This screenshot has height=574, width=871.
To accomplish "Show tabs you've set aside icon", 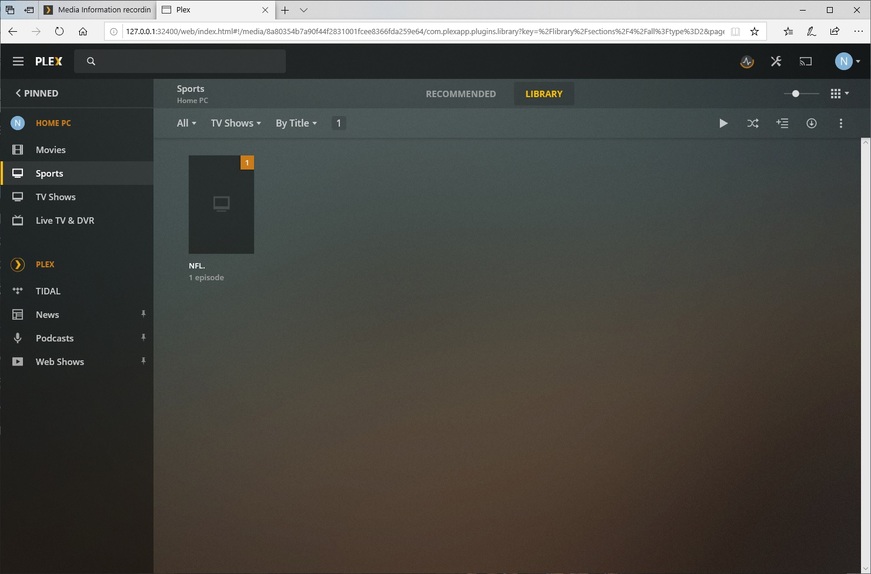I will [x=10, y=10].
